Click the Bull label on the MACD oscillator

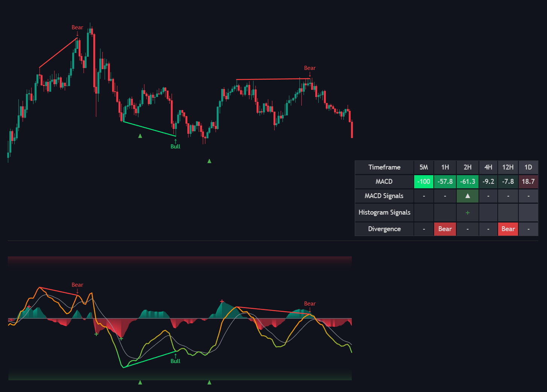click(x=175, y=361)
